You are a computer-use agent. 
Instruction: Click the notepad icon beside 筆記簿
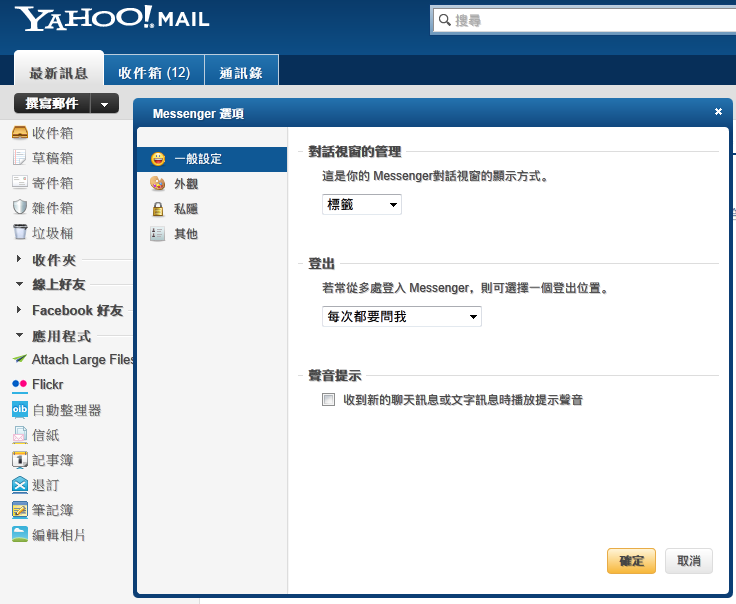point(20,510)
